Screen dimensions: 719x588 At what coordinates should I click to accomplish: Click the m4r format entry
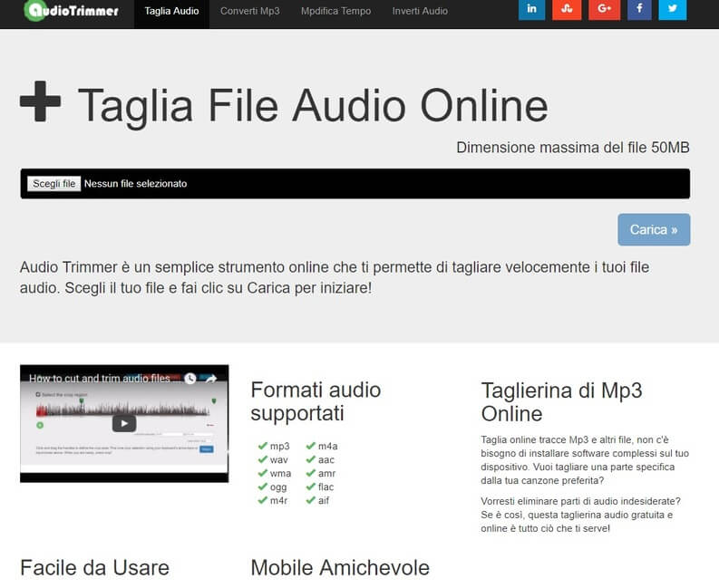tap(273, 500)
